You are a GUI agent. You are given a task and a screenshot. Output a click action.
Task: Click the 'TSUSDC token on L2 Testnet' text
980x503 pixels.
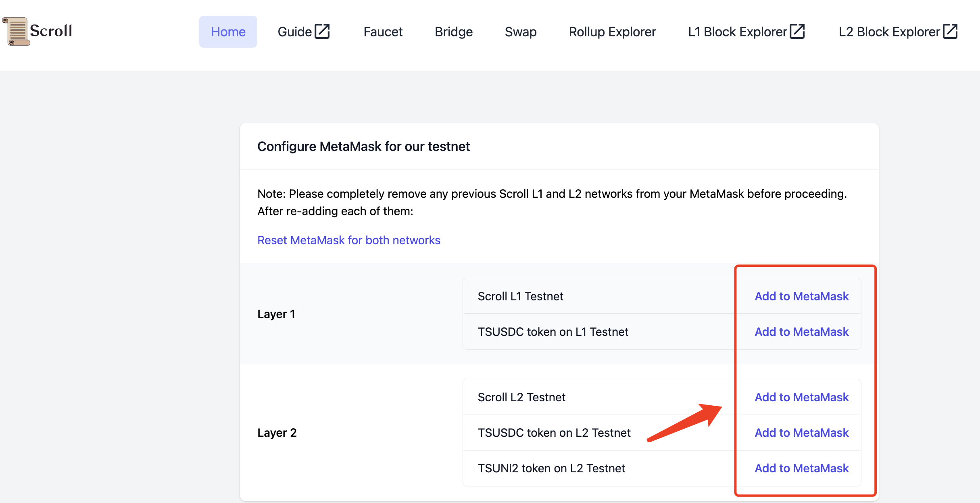coord(554,433)
